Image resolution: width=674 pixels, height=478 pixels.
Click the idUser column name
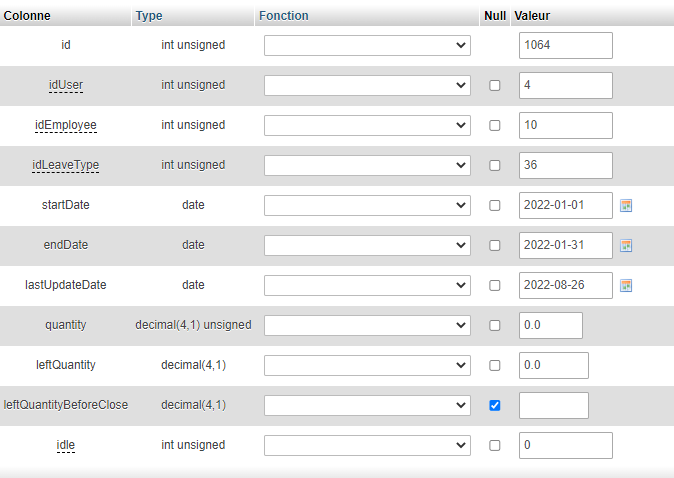pos(66,85)
